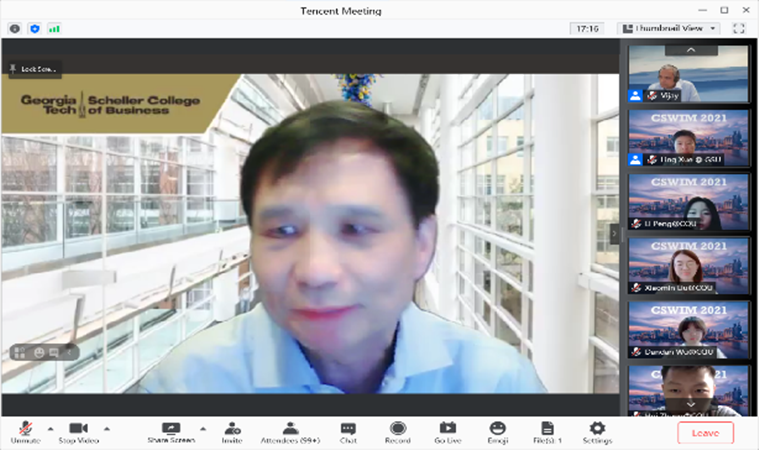The width and height of the screenshot is (759, 450).
Task: Open the Attendees (99+) list
Action: click(x=290, y=433)
